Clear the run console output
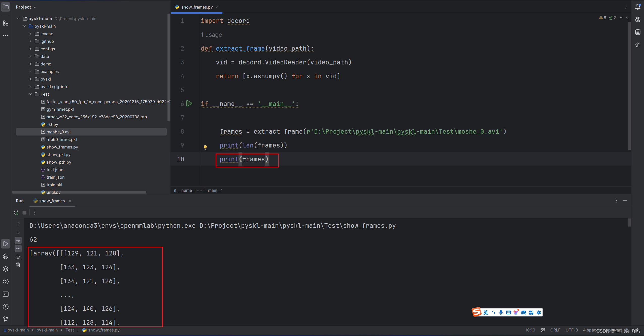Screen dimensions: 644x336 tap(18, 265)
